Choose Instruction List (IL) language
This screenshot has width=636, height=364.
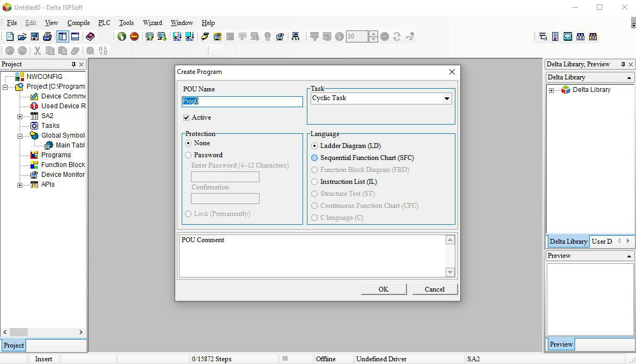(314, 182)
